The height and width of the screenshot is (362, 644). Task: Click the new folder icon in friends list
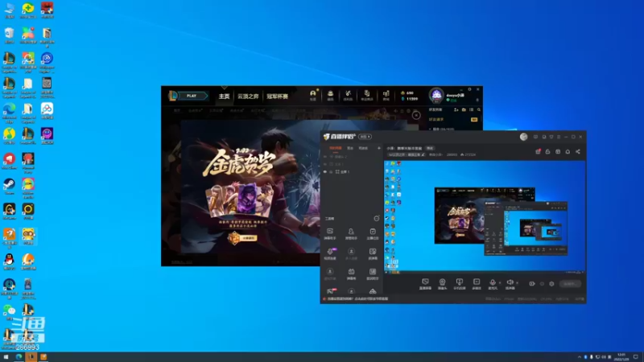coord(464,109)
